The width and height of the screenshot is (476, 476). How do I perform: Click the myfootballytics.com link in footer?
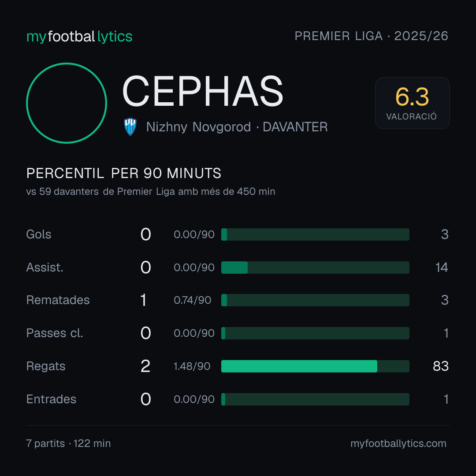(x=398, y=443)
